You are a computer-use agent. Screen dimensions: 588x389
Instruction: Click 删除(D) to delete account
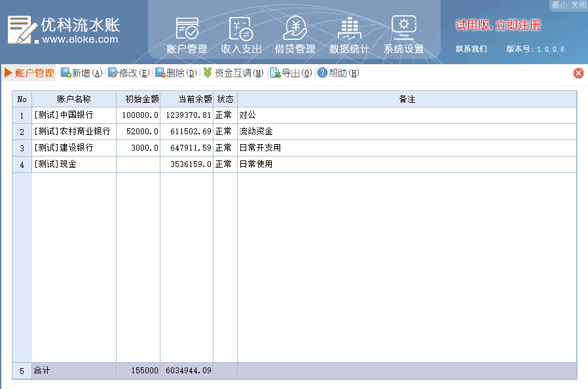[x=176, y=73]
